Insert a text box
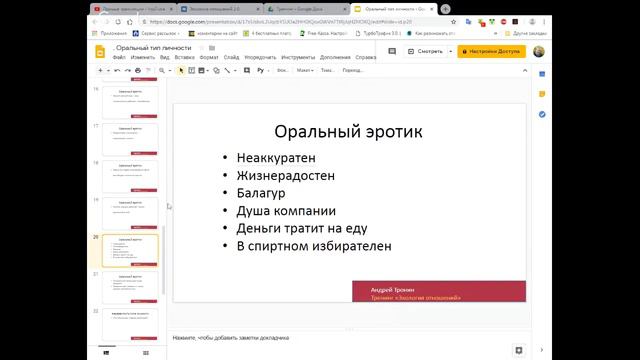The width and height of the screenshot is (640, 360). pos(191,71)
